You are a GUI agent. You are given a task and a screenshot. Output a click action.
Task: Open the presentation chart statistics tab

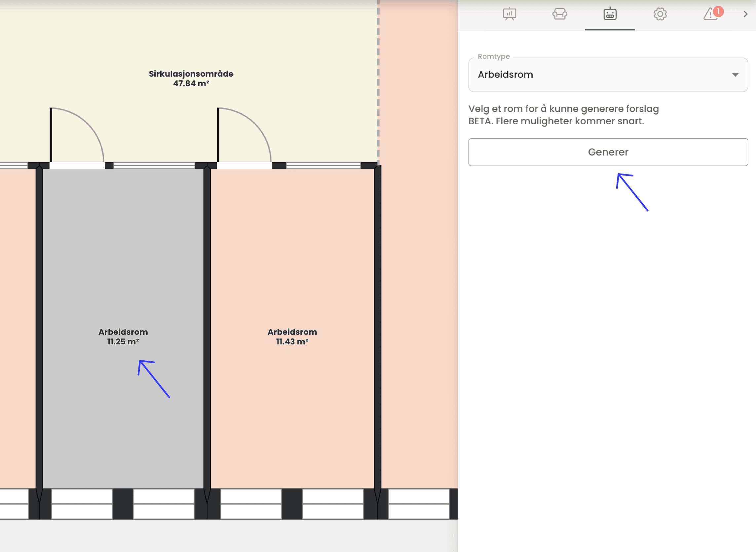click(510, 14)
